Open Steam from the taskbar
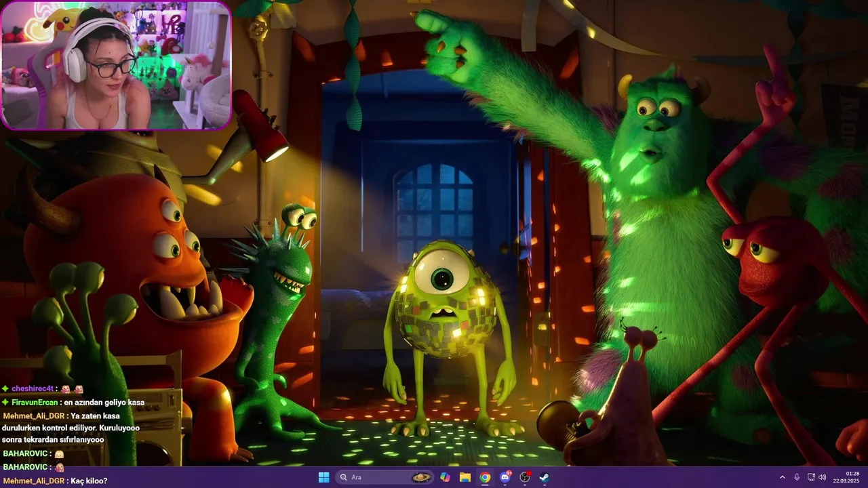The width and height of the screenshot is (868, 488). 544,477
